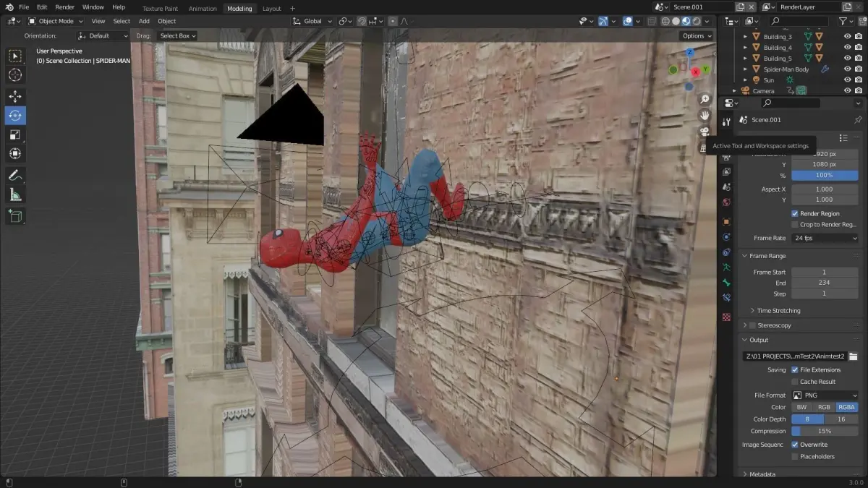Open the Object properties orange square tab

coord(726,221)
